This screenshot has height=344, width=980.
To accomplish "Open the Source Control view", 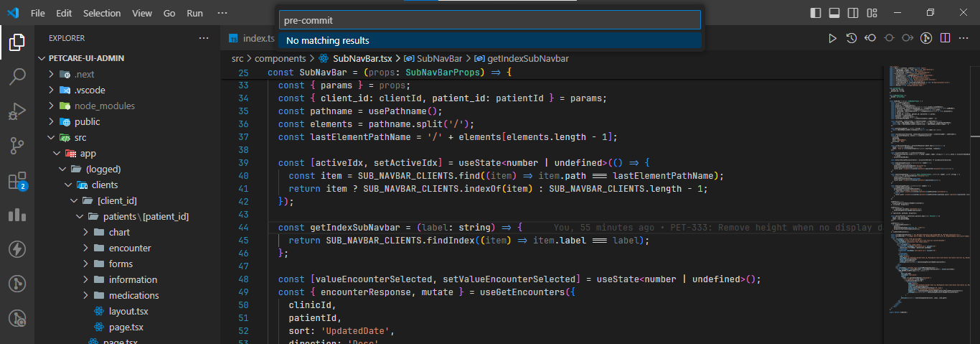I will [17, 146].
